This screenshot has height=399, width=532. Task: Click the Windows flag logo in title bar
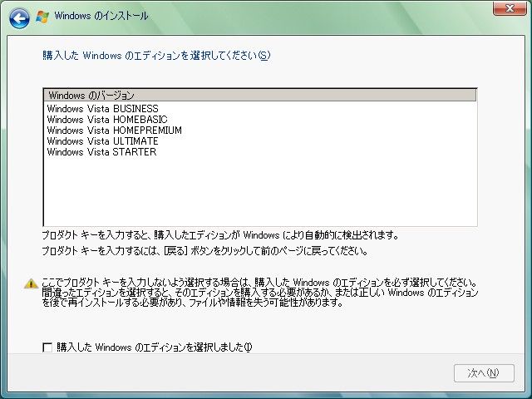click(42, 17)
